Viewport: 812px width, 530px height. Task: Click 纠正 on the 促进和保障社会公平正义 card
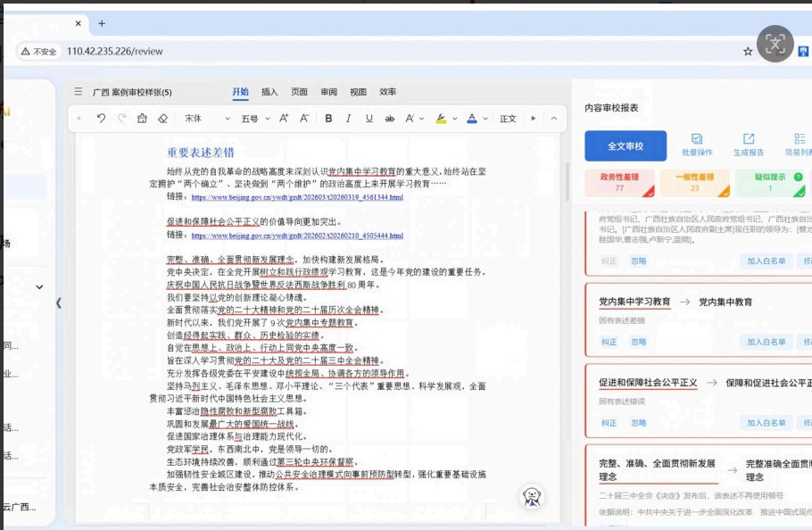[x=609, y=423]
